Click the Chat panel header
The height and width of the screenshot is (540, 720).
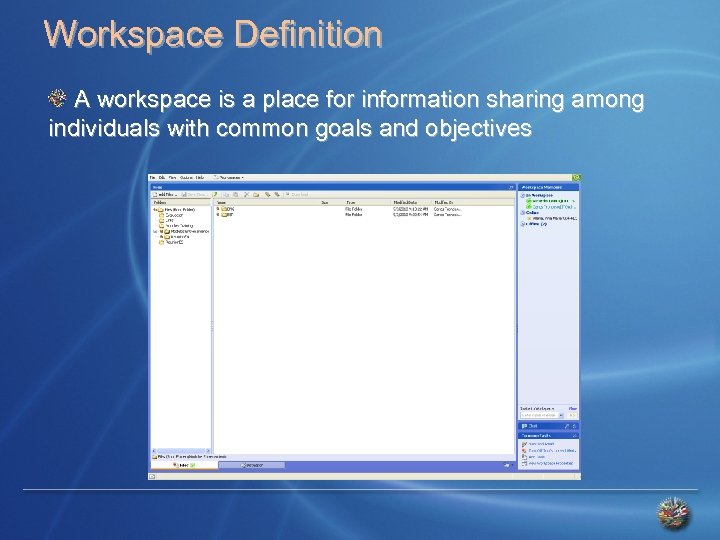[x=548, y=426]
